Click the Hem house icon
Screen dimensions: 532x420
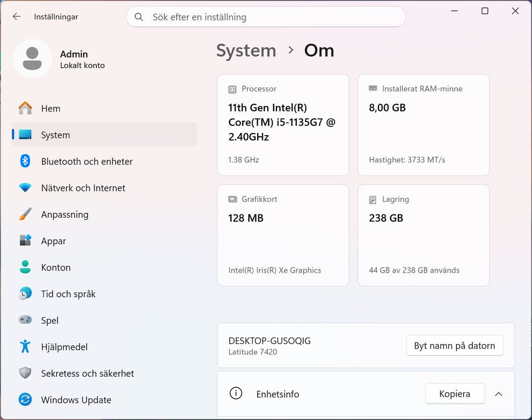coord(25,108)
